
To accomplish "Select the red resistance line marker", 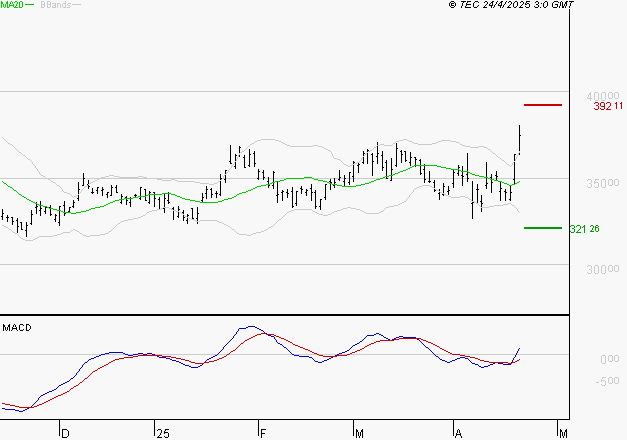I will pos(543,105).
